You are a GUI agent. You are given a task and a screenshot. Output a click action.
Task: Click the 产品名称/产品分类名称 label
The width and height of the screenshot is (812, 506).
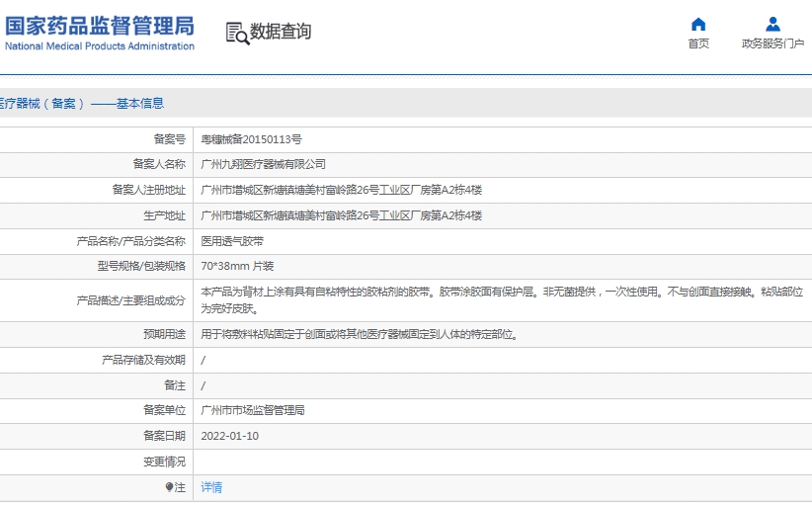(131, 241)
